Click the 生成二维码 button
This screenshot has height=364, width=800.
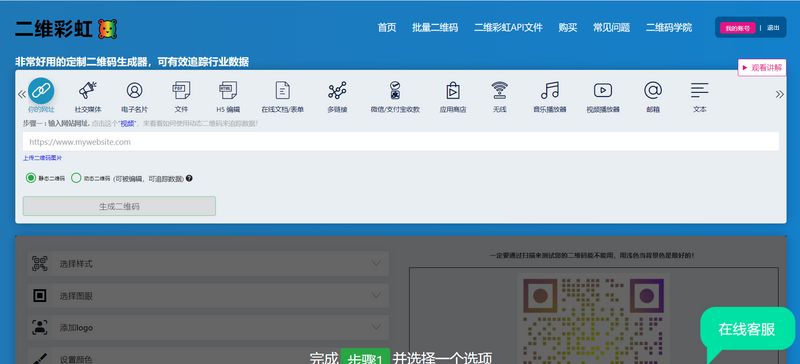click(x=119, y=206)
